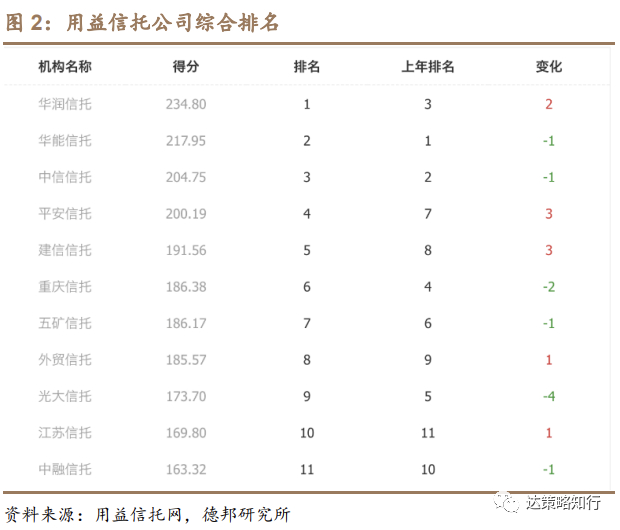
Task: Click the 机构名称 column header
Action: 65,66
